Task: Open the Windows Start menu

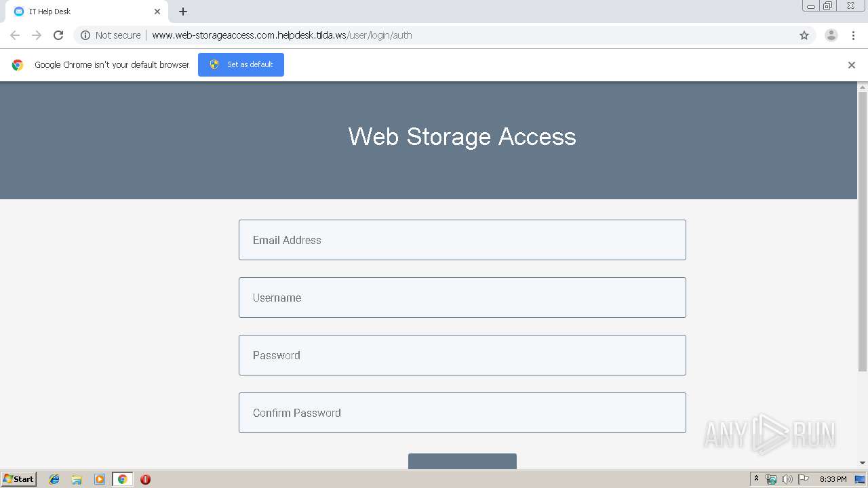Action: tap(19, 479)
